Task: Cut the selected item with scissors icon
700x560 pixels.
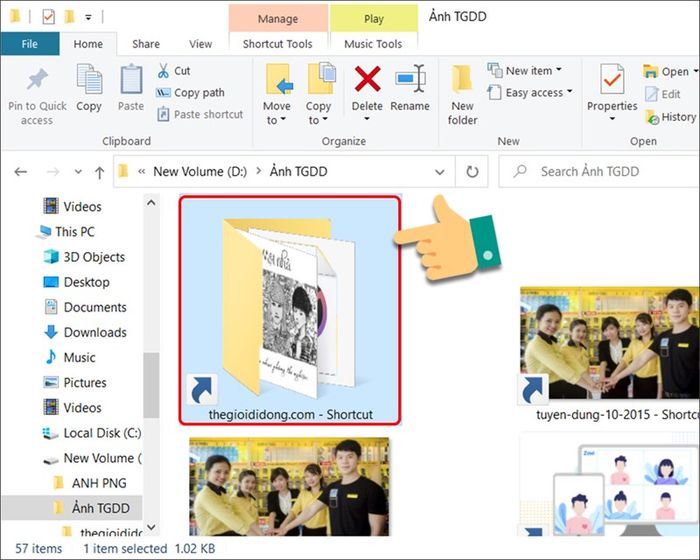Action: 163,71
